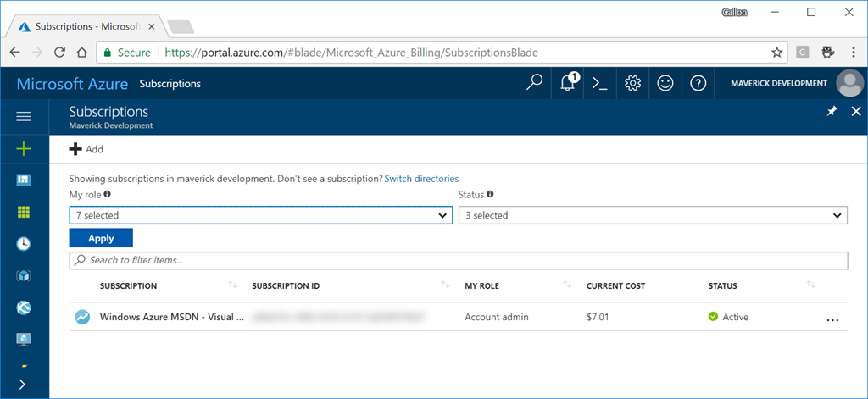Launch Cloud Shell from top bar
The width and height of the screenshot is (868, 399).
(599, 83)
